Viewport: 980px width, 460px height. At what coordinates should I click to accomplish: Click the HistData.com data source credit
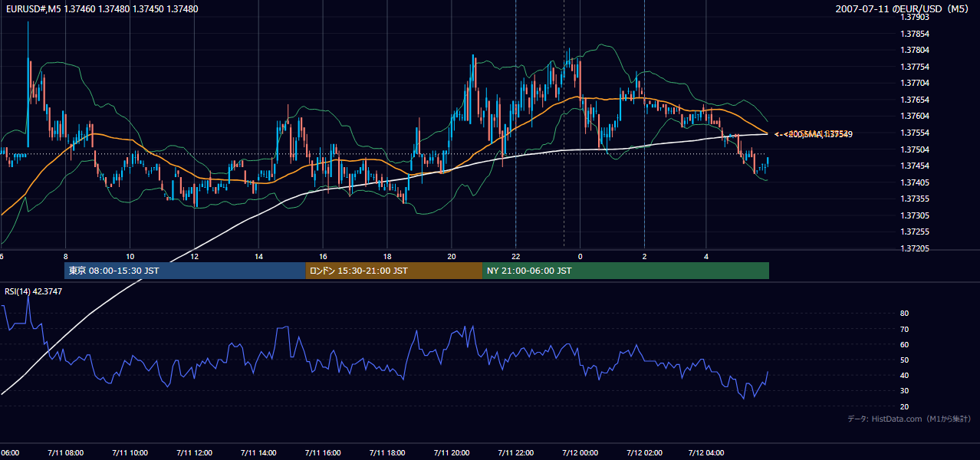(909, 419)
